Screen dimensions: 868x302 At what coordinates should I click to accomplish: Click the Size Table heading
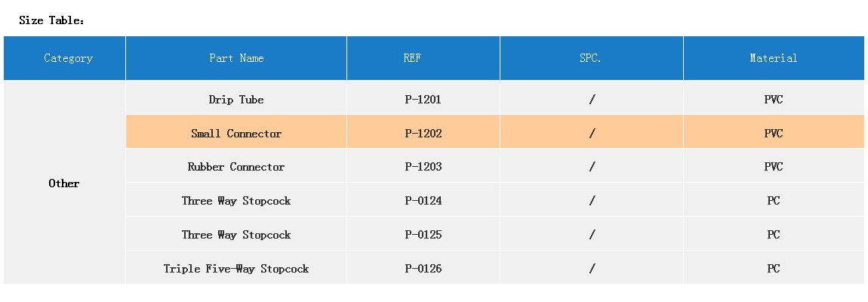tap(51, 20)
